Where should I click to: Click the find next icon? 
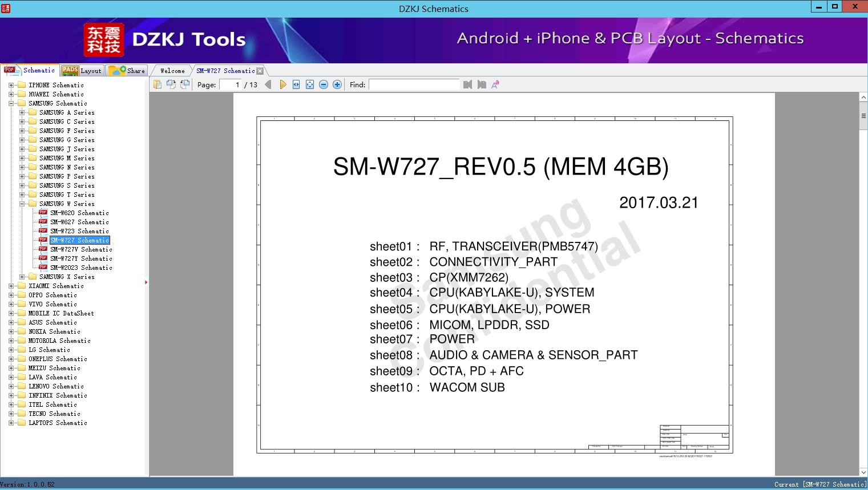point(482,84)
